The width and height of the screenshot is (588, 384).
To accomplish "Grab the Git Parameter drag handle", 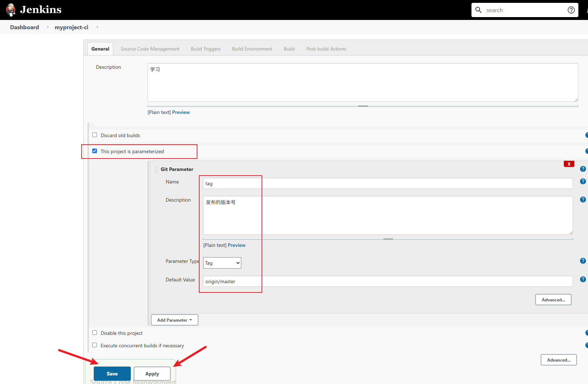I will tap(156, 169).
